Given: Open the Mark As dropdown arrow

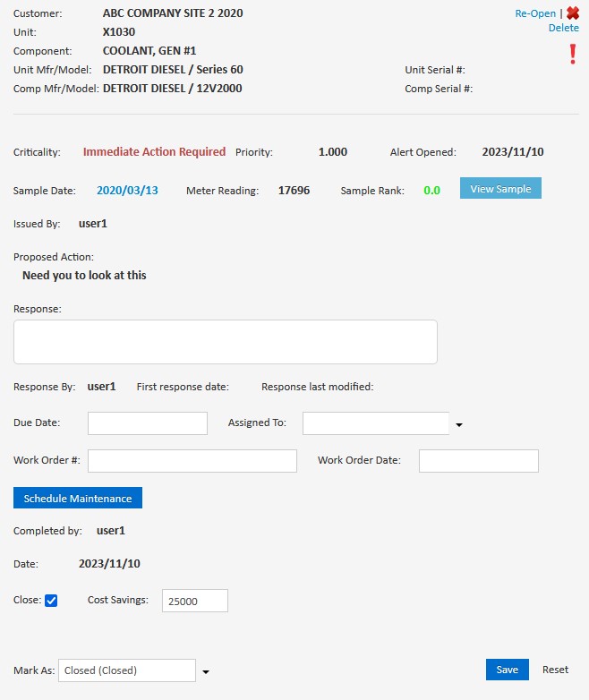Looking at the screenshot, I should tap(205, 671).
